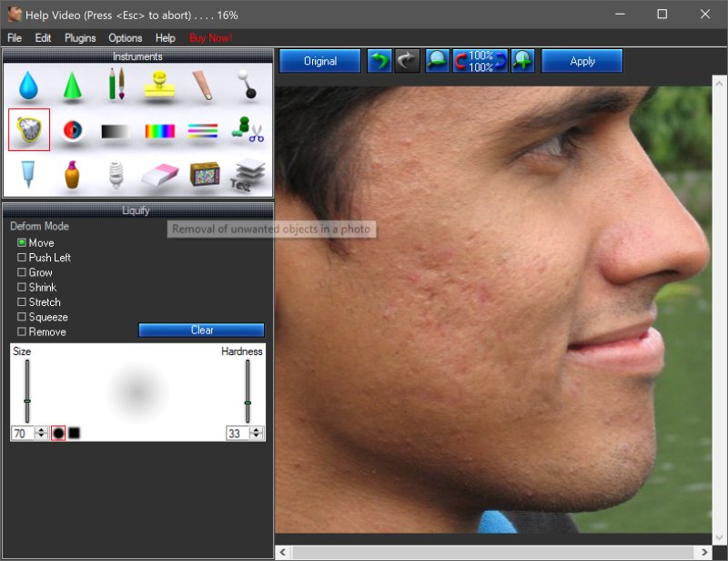Choose the blue cream tube tool

28,174
